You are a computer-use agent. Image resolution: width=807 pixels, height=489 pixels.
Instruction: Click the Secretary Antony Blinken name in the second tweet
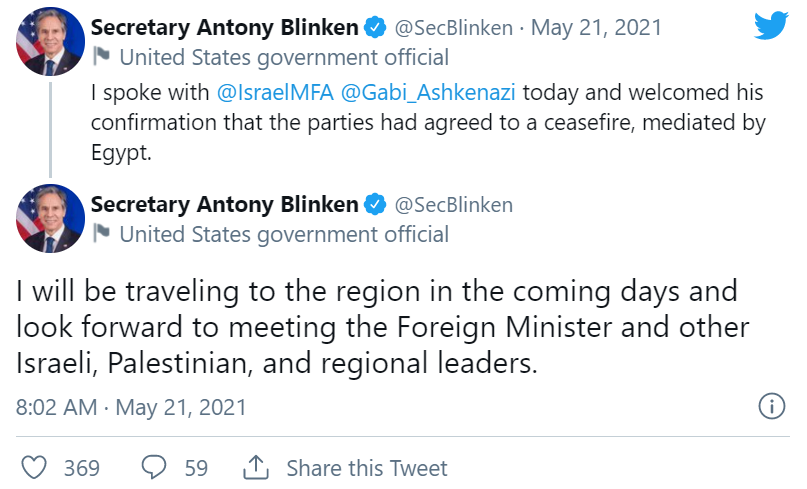tap(224, 205)
